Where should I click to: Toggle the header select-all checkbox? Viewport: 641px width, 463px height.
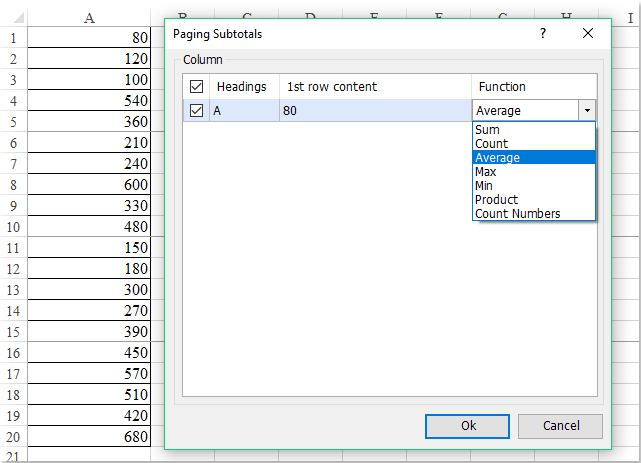click(196, 87)
